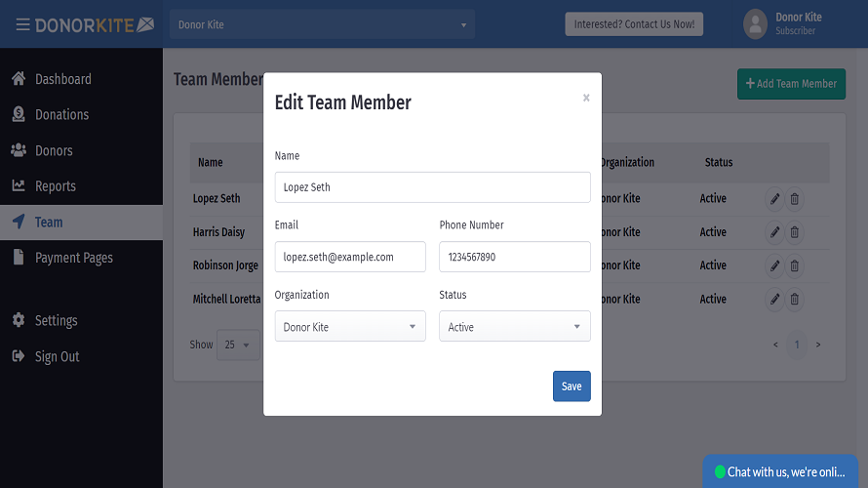Viewport: 868px width, 488px height.
Task: Click the user avatar icon
Action: point(756,24)
